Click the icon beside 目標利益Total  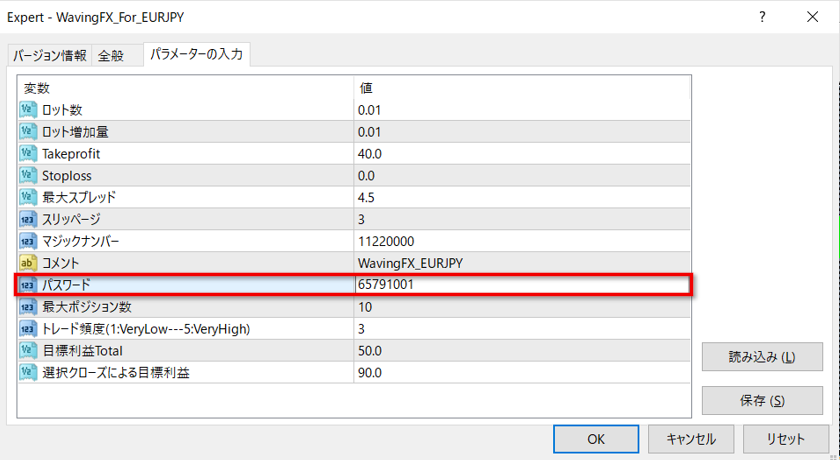(x=28, y=351)
